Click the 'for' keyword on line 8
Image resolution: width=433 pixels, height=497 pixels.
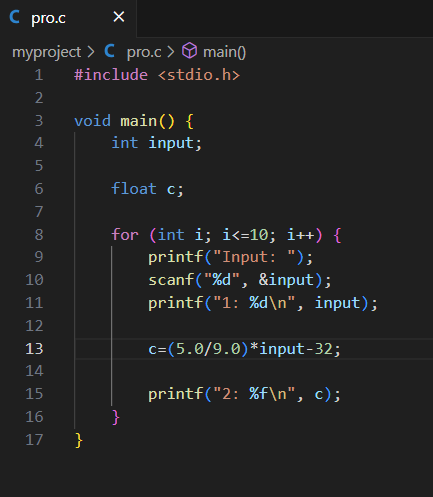point(125,235)
